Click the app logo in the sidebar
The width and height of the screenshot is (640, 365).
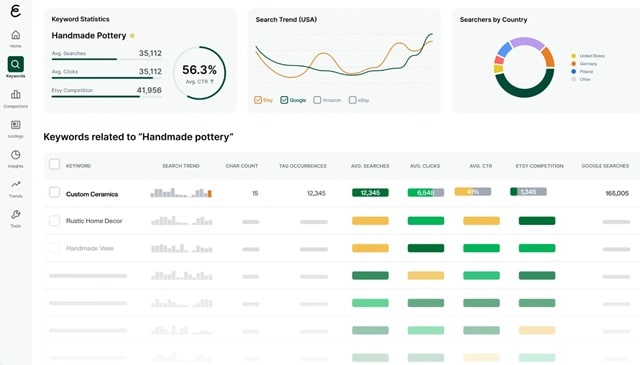click(16, 11)
